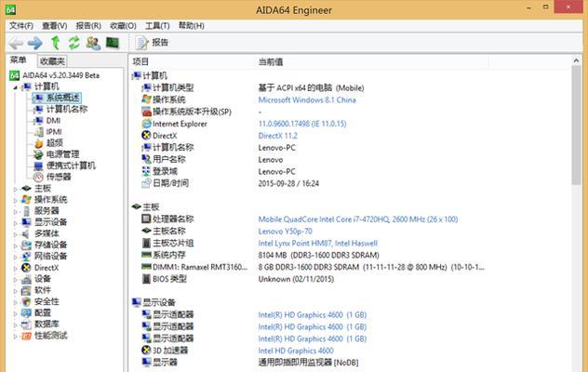Expand the 多媒体 tree node
The height and width of the screenshot is (372, 588).
point(16,234)
